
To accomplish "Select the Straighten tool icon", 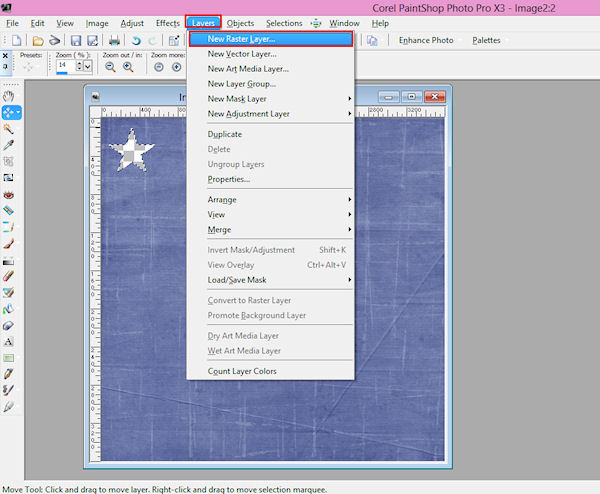I will (x=8, y=178).
